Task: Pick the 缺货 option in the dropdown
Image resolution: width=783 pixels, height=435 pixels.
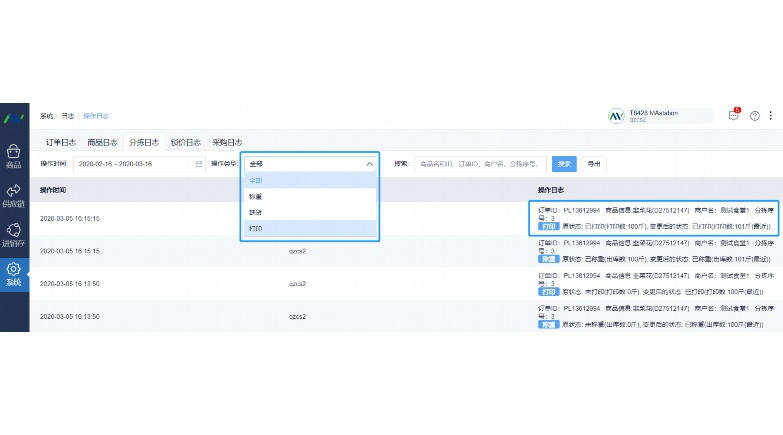Action: pos(310,212)
